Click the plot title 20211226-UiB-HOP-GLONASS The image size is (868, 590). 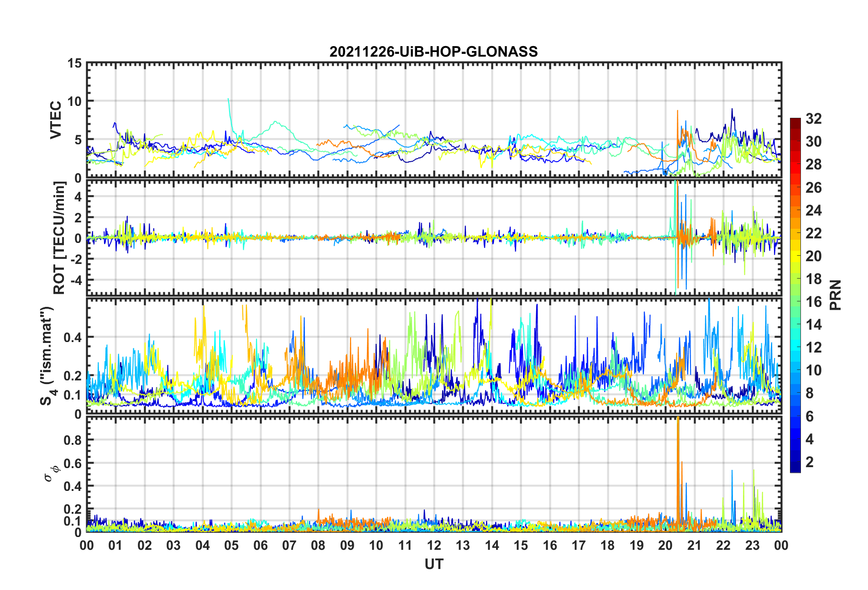pyautogui.click(x=434, y=52)
